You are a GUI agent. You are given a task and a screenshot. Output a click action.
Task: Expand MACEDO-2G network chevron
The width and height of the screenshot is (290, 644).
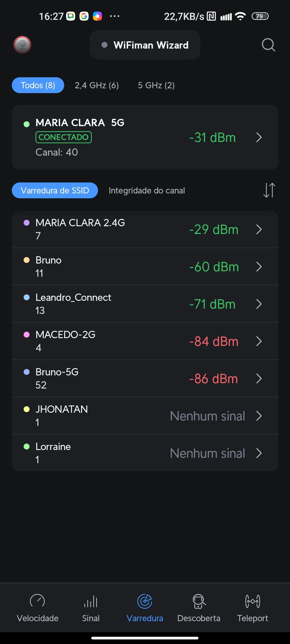[x=259, y=341]
